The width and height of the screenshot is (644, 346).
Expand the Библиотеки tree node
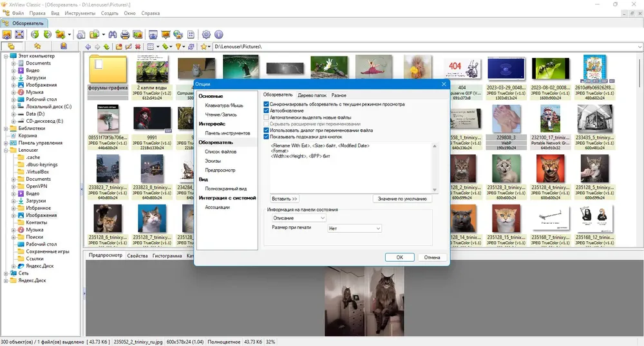[6, 129]
